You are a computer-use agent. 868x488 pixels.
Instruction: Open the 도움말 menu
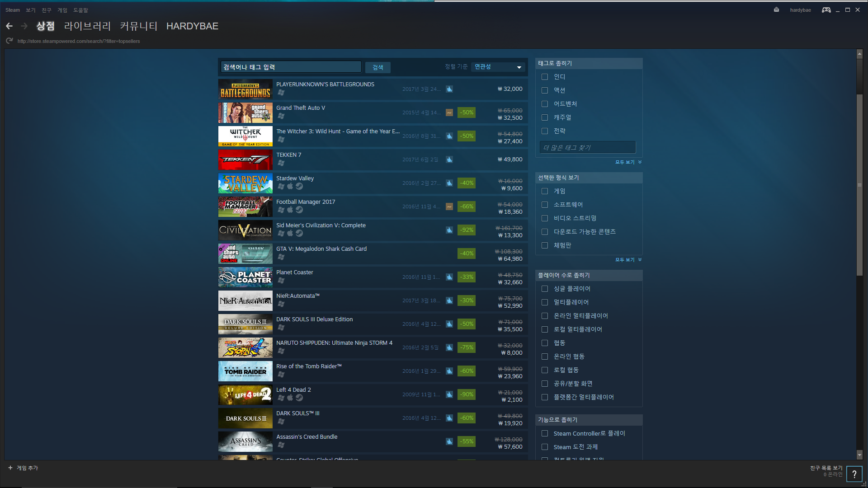coord(80,10)
